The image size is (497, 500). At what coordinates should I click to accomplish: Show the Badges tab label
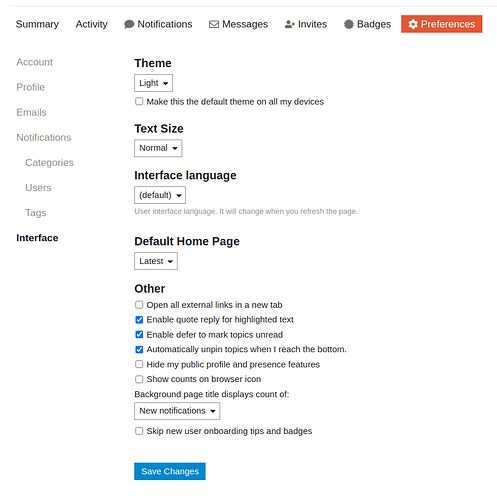[374, 24]
